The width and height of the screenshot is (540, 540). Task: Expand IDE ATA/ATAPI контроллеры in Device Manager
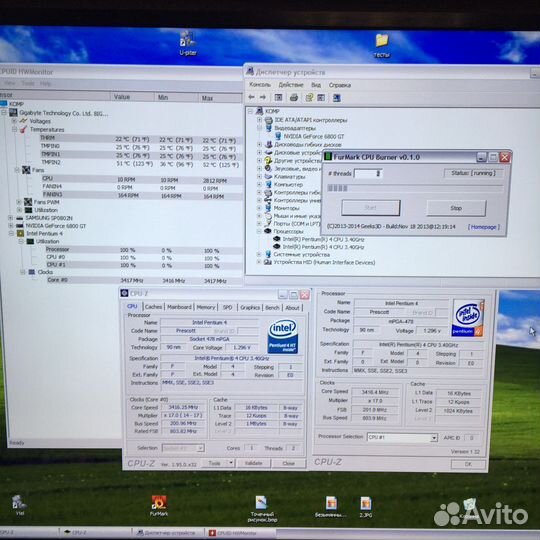click(x=259, y=120)
